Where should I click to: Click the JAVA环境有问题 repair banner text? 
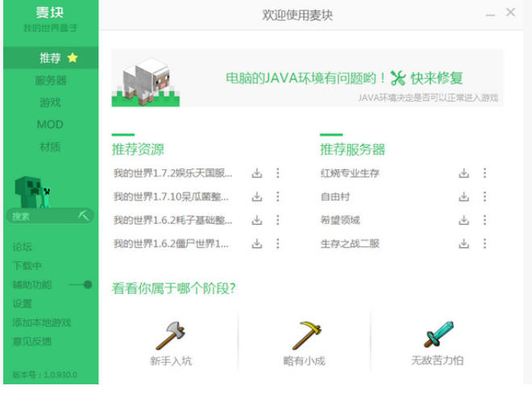point(305,78)
